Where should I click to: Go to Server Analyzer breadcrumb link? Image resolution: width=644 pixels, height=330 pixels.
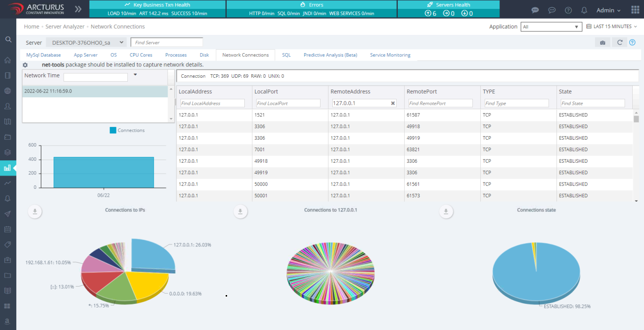65,27
